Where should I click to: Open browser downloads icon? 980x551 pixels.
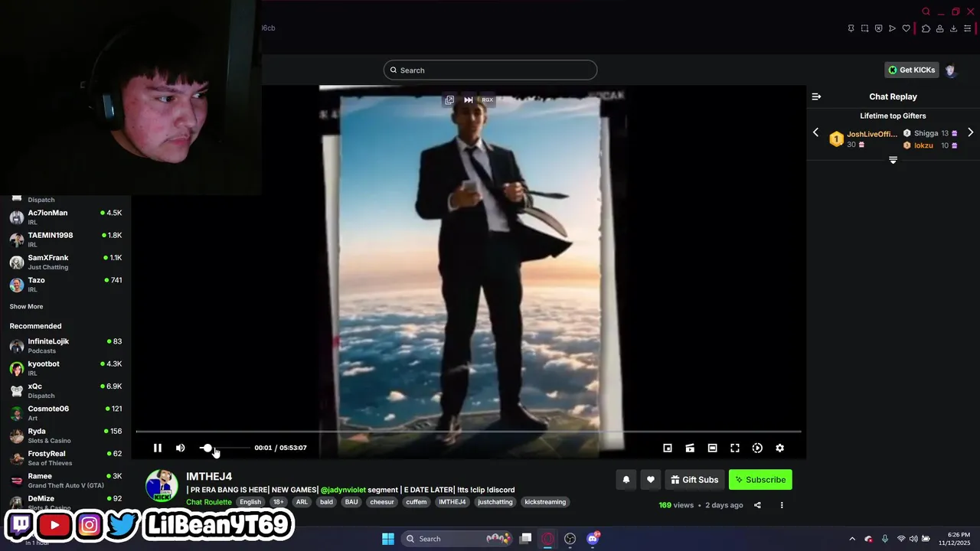[953, 28]
